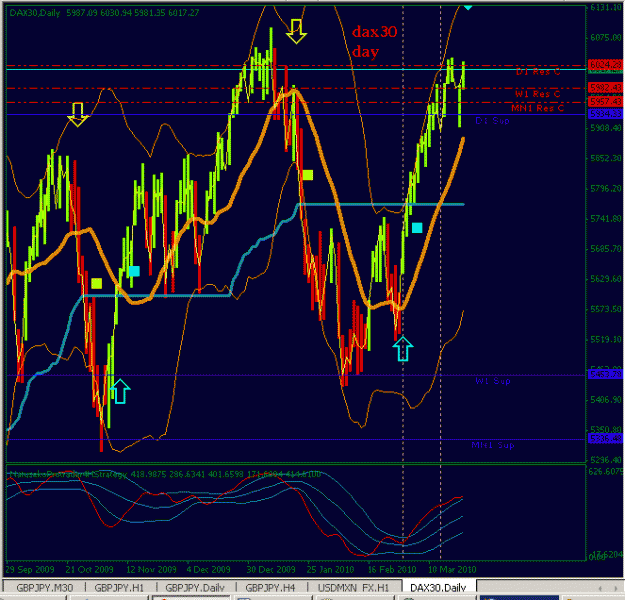625x600 pixels.
Task: Click the blue 5336.48 price tag
Action: [606, 439]
